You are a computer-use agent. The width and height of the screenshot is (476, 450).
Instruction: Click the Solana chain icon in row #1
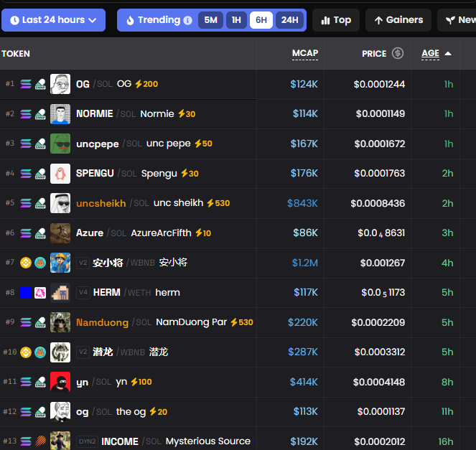pyautogui.click(x=26, y=84)
